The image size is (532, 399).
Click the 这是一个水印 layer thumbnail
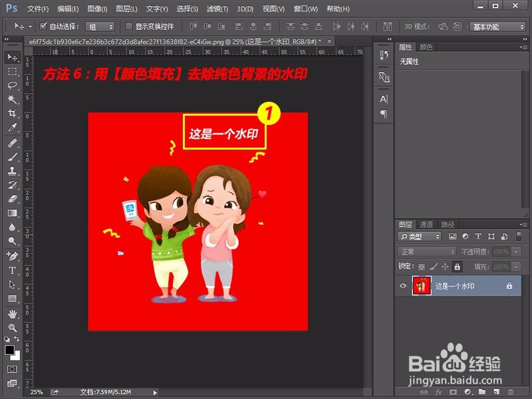[422, 286]
